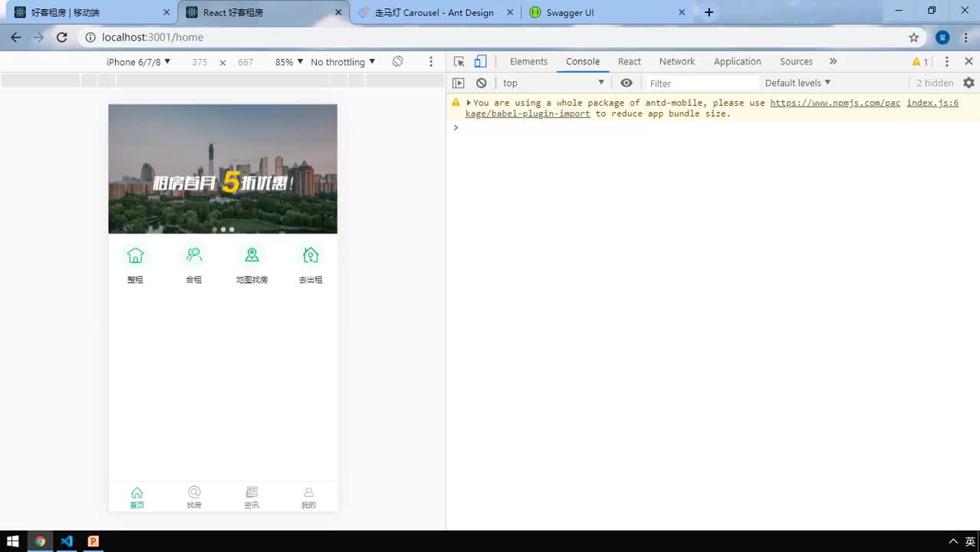Expand the antd-mobile warning message

click(469, 103)
